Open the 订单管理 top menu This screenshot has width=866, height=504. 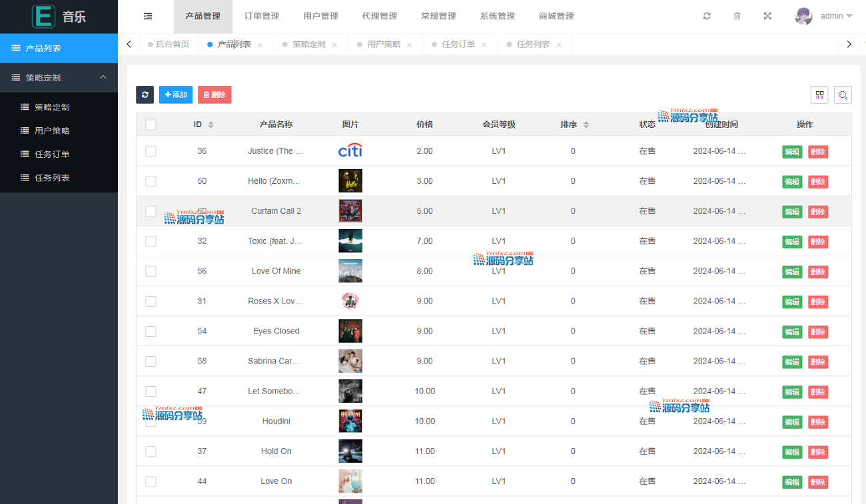click(x=262, y=16)
